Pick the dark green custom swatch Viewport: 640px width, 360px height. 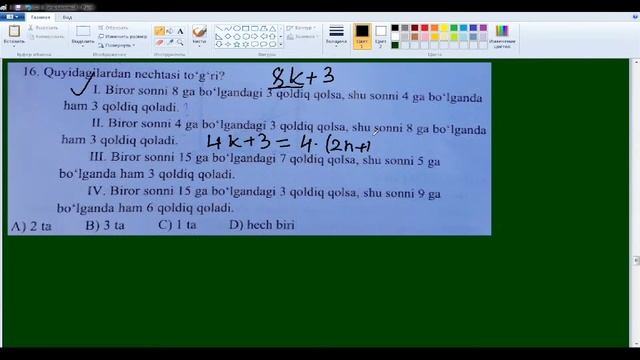coord(395,45)
